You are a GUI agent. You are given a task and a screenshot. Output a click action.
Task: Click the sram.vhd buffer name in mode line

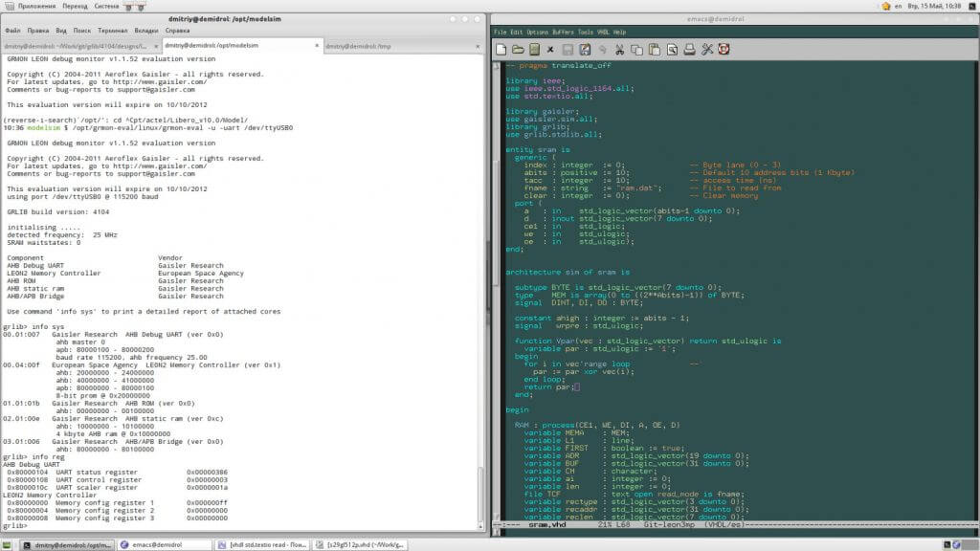(x=548, y=525)
